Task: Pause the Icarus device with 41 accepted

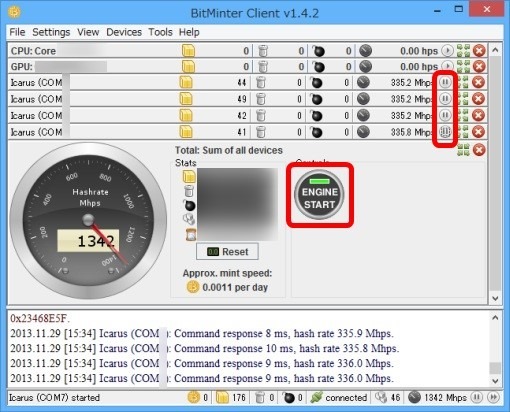Action: pos(445,131)
